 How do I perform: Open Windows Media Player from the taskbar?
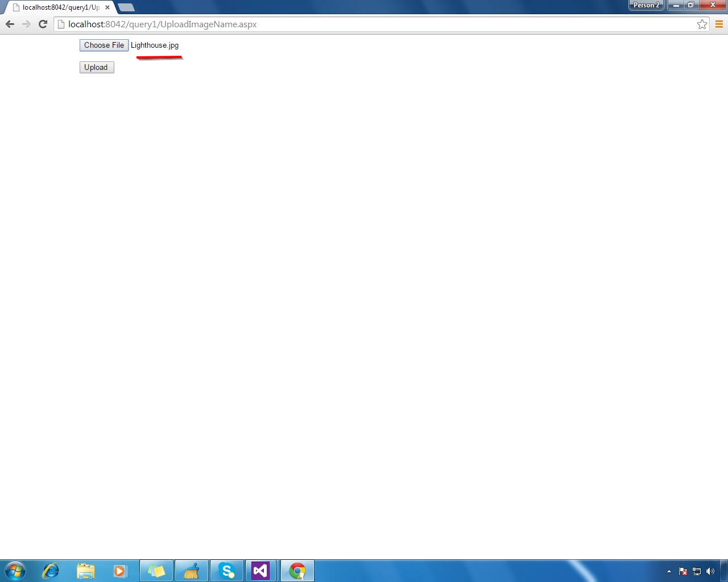tap(121, 570)
